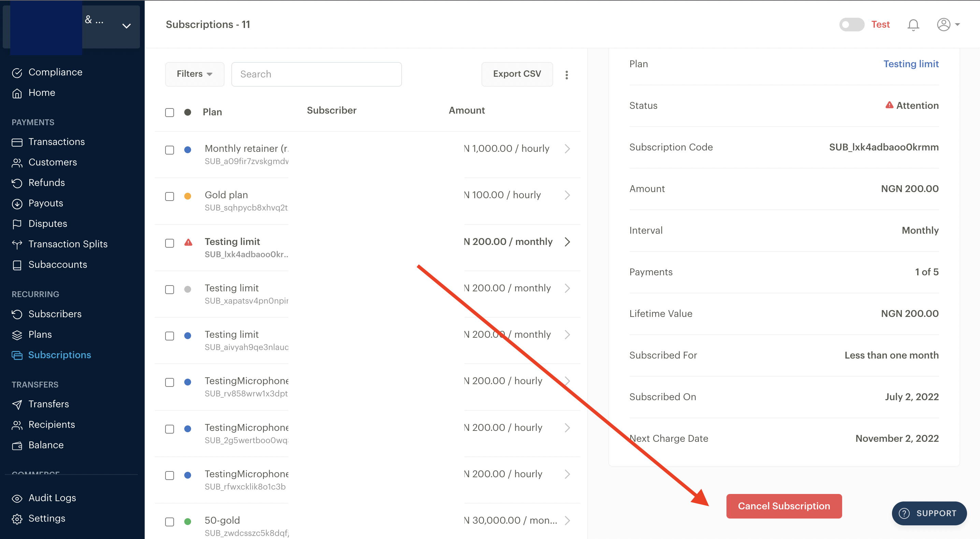This screenshot has height=539, width=980.
Task: Click the Attention status warning icon in details
Action: click(x=889, y=105)
